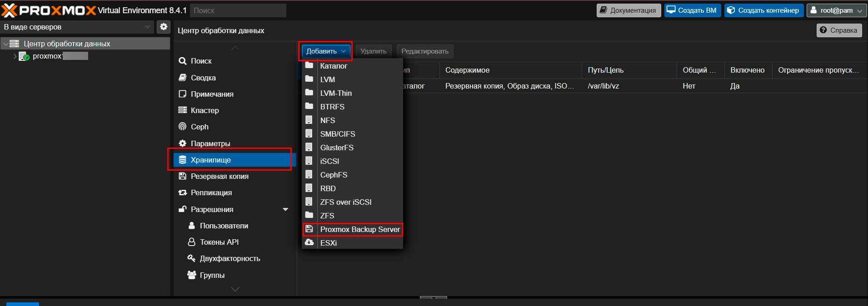Click the Proxmox logo icon
Viewport: 868px width, 306px height.
pyautogui.click(x=9, y=10)
